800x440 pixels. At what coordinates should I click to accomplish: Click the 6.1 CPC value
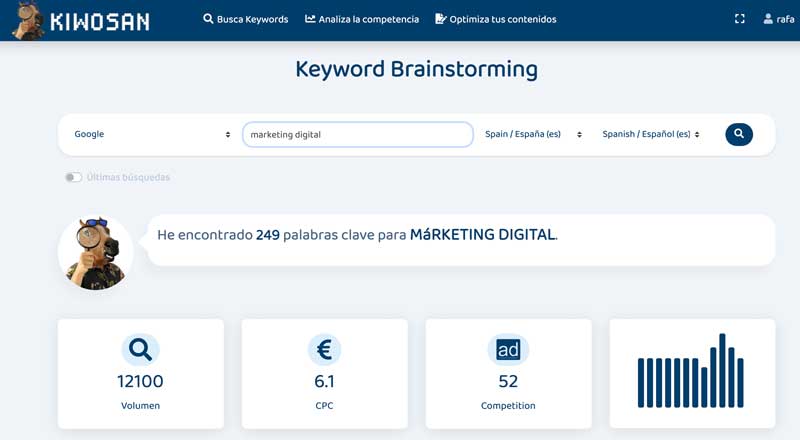tap(324, 381)
